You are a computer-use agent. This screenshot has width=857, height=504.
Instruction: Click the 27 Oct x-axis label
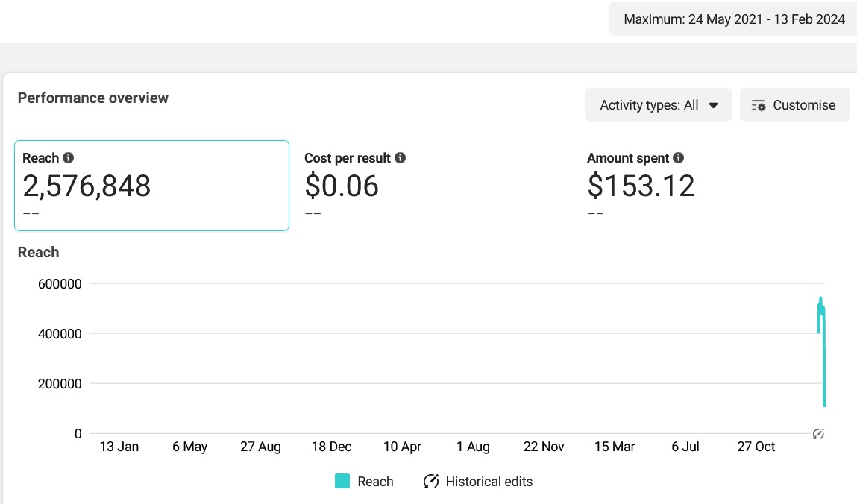(756, 447)
